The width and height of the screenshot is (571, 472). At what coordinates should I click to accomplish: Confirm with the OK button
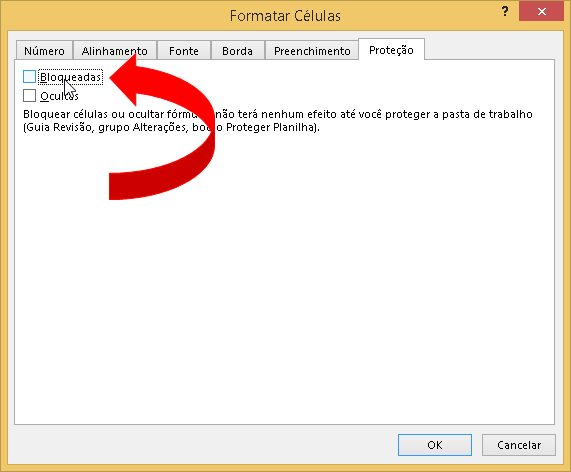435,445
